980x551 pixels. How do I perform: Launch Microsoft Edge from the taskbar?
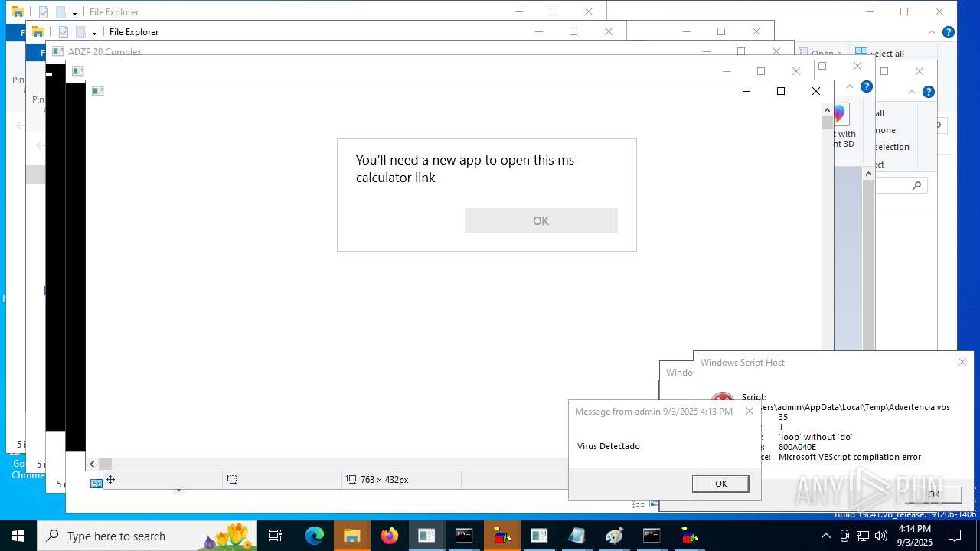(315, 536)
